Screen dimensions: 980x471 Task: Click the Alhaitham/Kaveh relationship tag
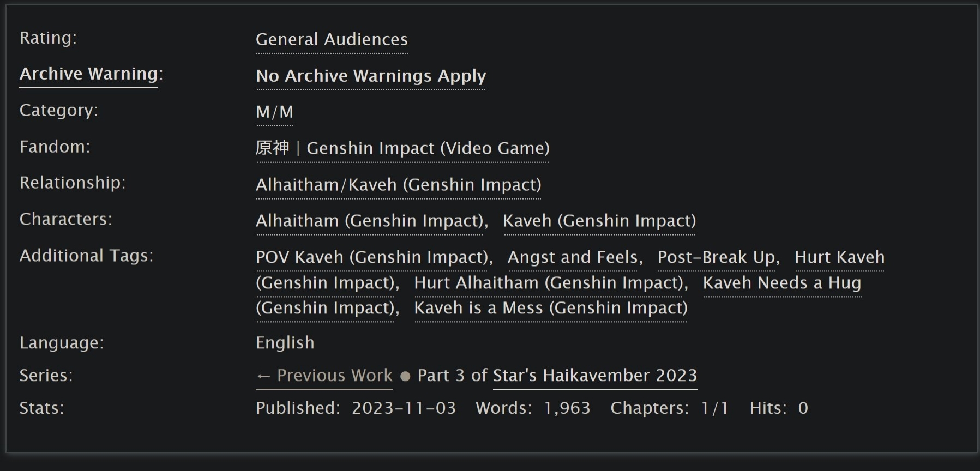point(398,185)
